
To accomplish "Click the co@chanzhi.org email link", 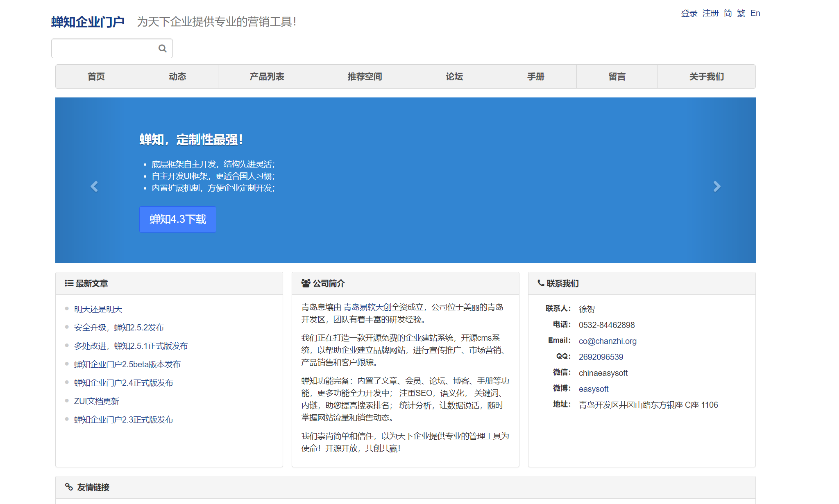I will [608, 341].
